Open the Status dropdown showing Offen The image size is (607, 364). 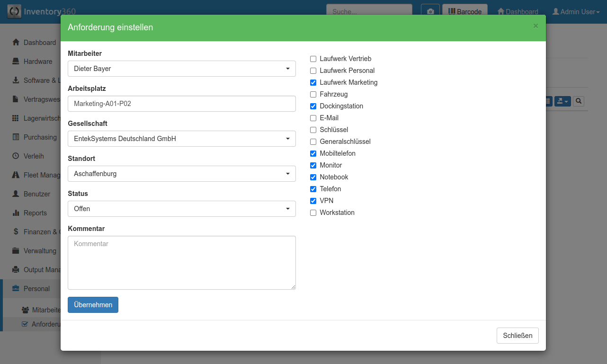point(181,209)
